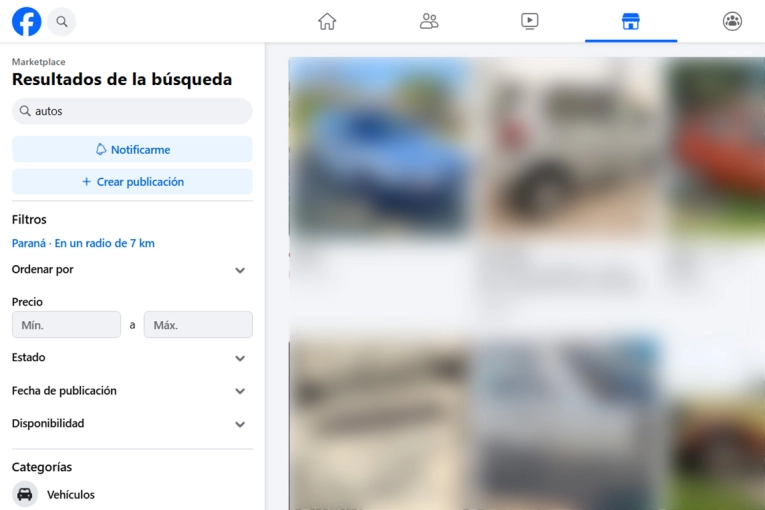765x510 pixels.
Task: Open the Facebook search magnifier icon
Action: (61, 21)
